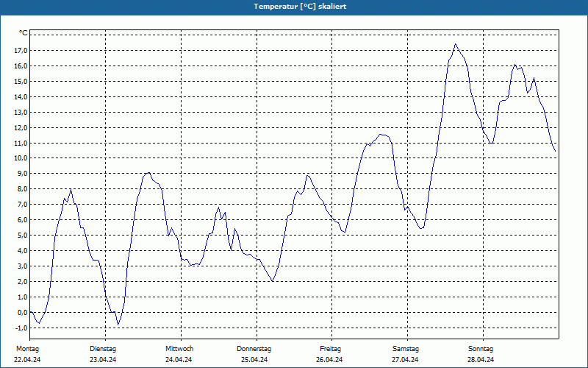Click the 15,0 value on temperature axis
The image size is (588, 368).
[x=21, y=82]
